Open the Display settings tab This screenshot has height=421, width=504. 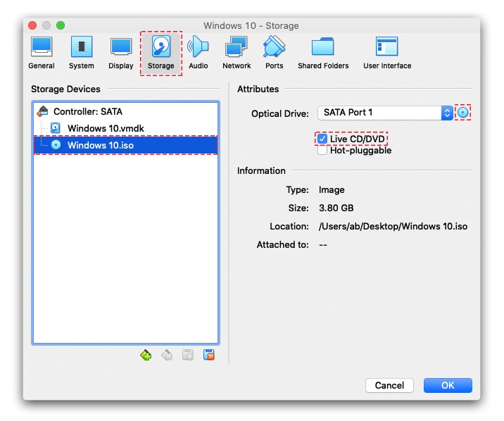click(x=121, y=53)
